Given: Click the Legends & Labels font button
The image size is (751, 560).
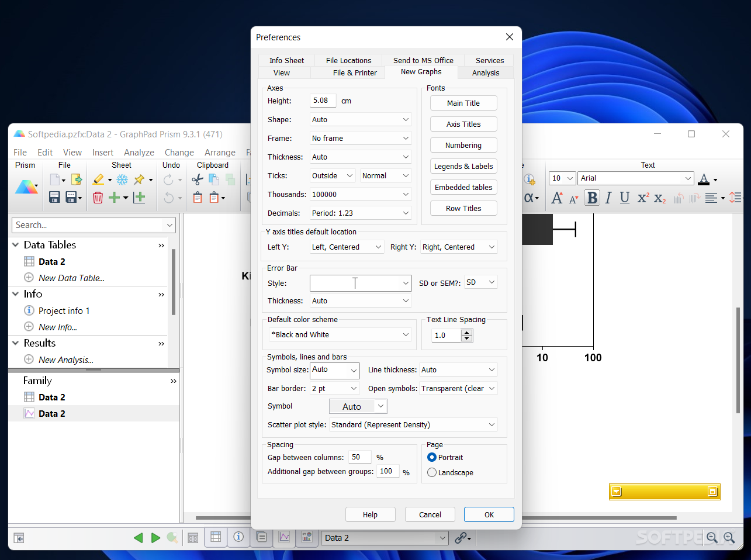Looking at the screenshot, I should point(463,166).
